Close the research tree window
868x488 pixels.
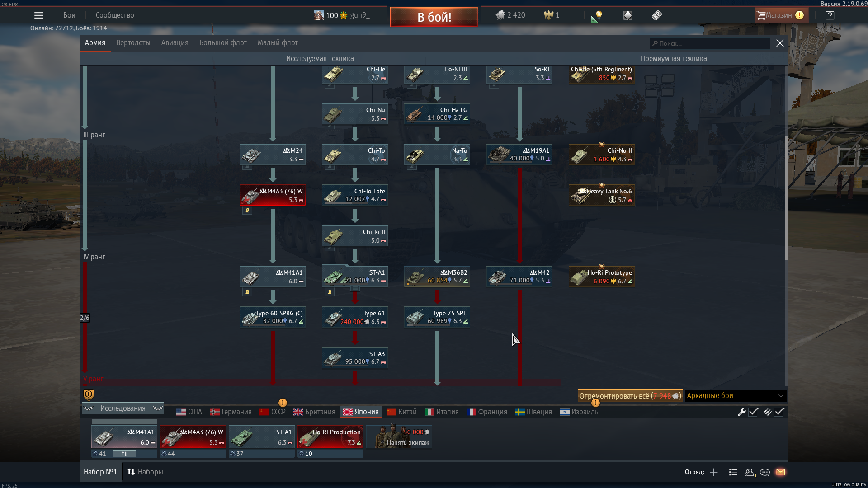point(780,43)
